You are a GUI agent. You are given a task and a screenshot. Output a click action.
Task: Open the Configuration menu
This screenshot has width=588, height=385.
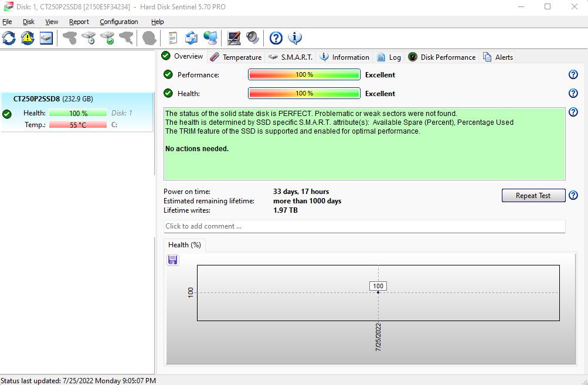119,22
